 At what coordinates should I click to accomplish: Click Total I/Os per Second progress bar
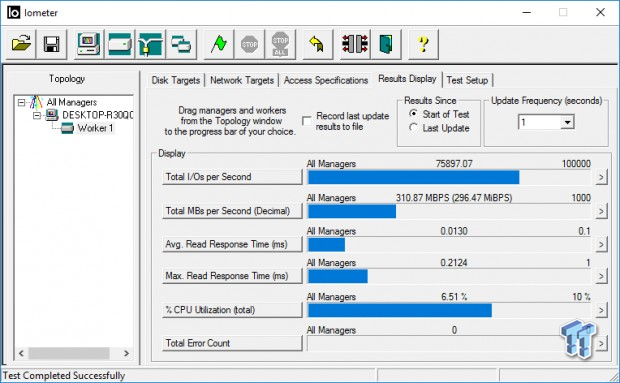(449, 177)
